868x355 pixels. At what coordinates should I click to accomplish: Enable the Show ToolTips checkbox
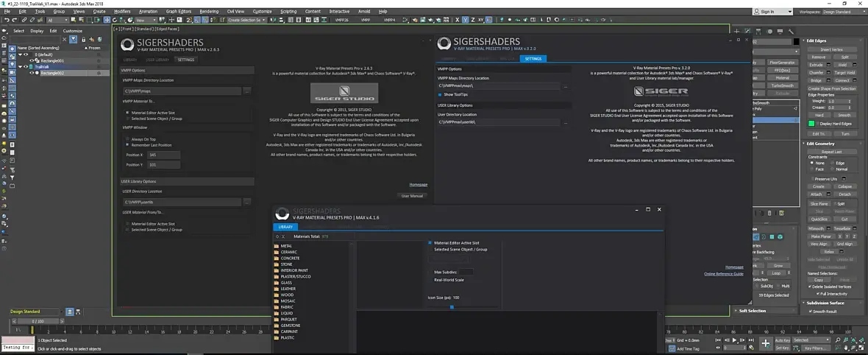pyautogui.click(x=441, y=94)
